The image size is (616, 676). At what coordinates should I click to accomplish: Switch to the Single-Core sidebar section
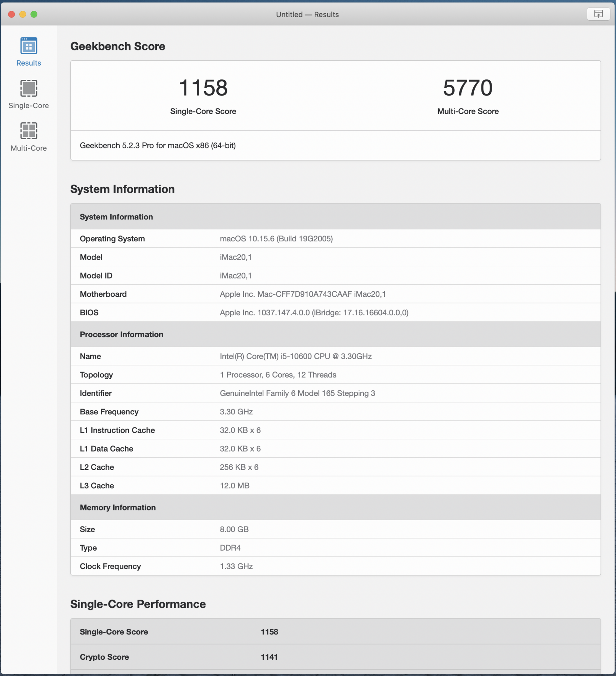[x=29, y=94]
